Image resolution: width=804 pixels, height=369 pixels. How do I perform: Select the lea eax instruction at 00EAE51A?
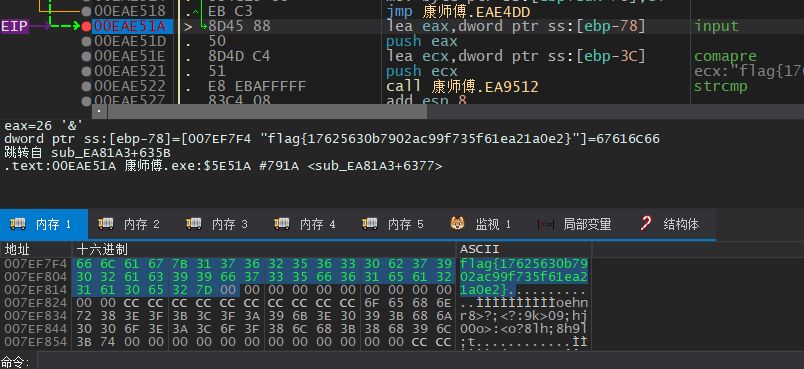click(516, 26)
